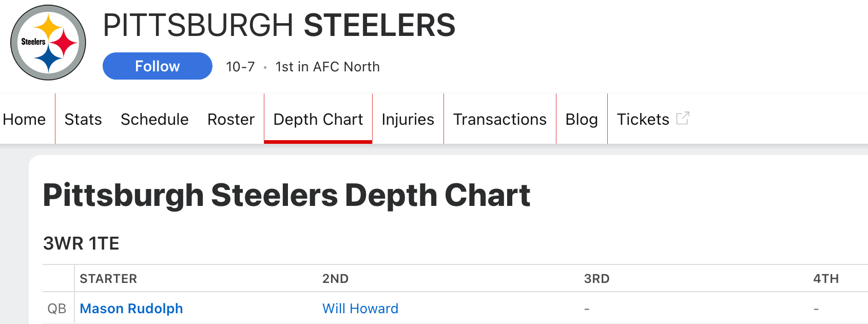The height and width of the screenshot is (324, 868).
Task: Navigate to the Blog tab
Action: (x=582, y=119)
